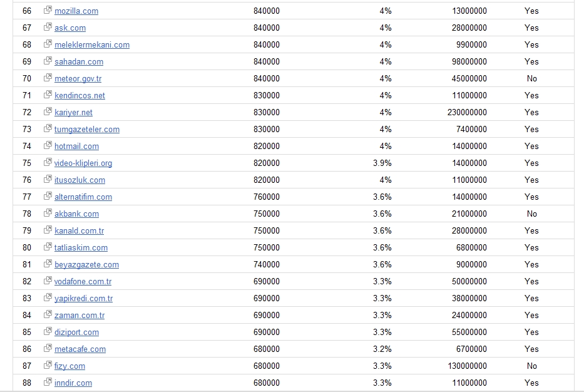This screenshot has height=392, width=584.
Task: Open the beyazgazete.com link
Action: point(87,264)
